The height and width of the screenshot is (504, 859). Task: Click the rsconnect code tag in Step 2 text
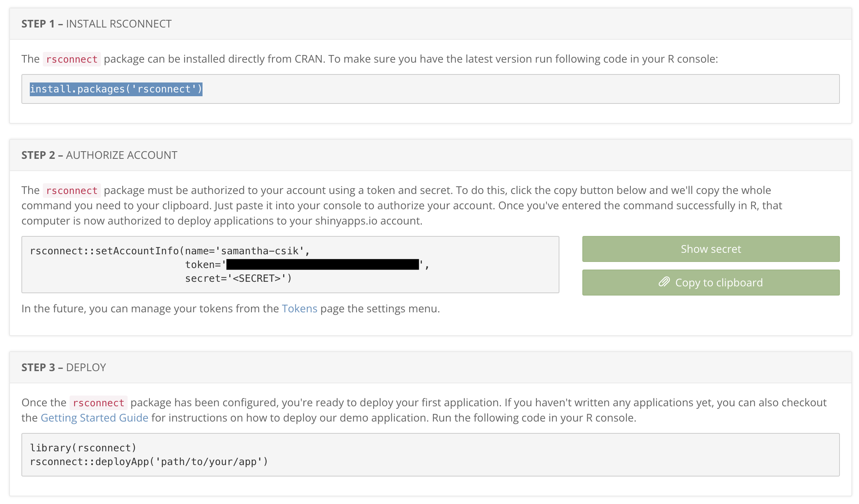pyautogui.click(x=71, y=190)
